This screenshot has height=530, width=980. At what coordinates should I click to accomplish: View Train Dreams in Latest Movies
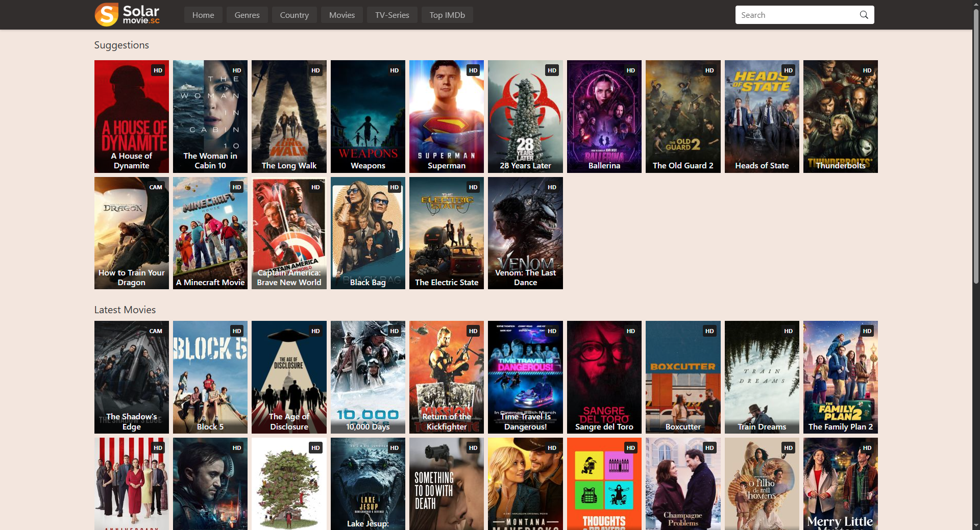[762, 377]
